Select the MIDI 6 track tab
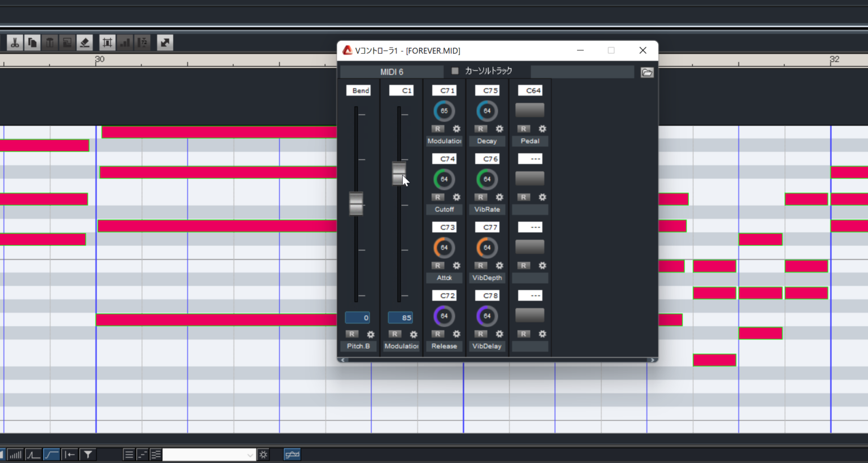Viewport: 868px width, 463px height. [x=391, y=72]
